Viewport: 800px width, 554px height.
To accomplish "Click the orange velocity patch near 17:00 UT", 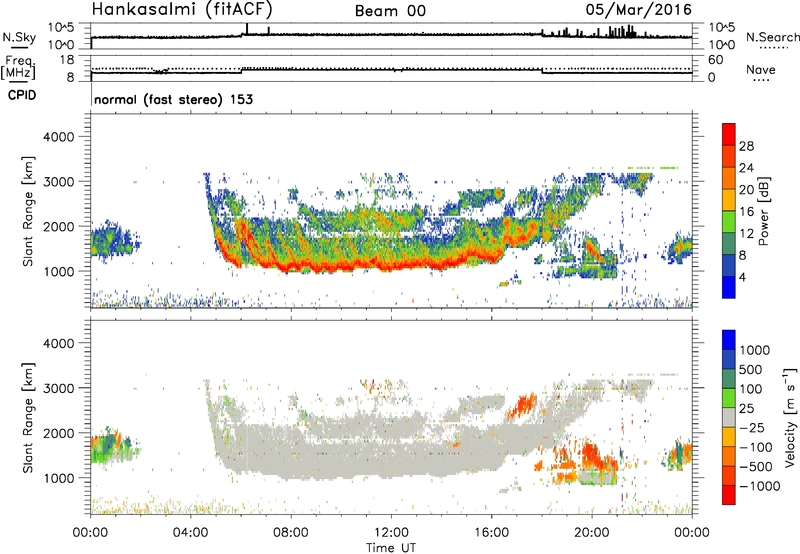I will coord(523,405).
